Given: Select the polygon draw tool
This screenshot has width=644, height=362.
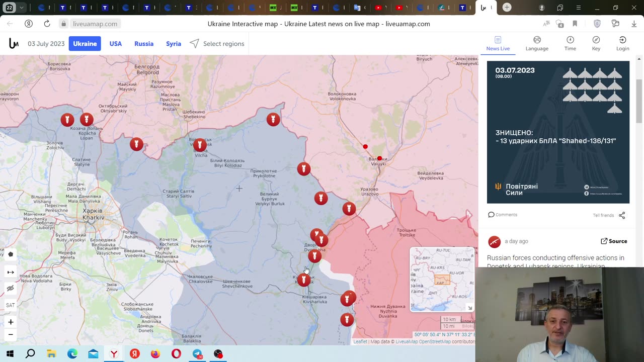Looking at the screenshot, I should [11, 254].
